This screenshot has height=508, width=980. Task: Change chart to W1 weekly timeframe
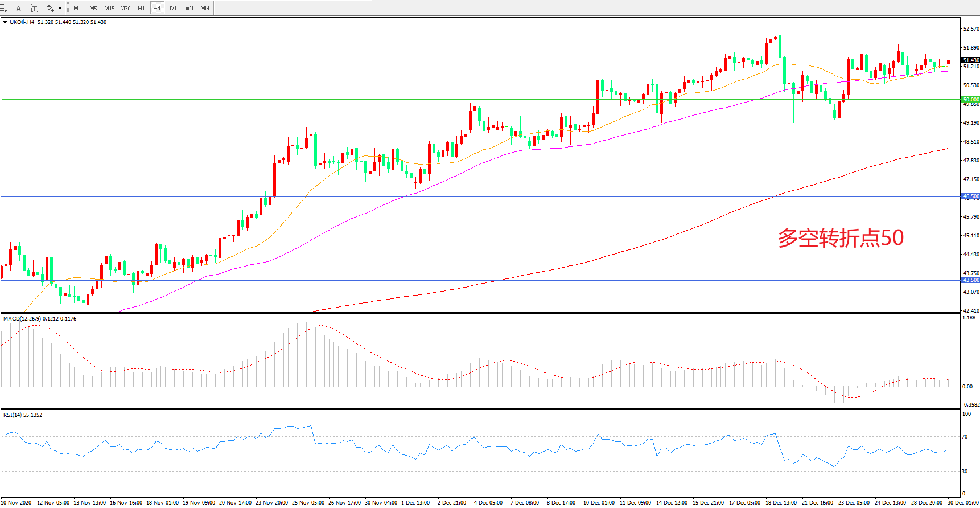point(189,8)
